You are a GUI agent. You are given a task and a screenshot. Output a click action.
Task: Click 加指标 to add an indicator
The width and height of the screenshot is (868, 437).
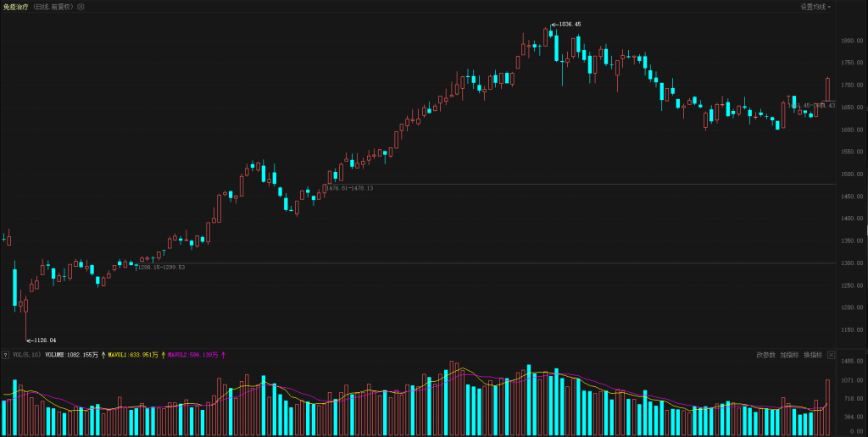pos(789,355)
